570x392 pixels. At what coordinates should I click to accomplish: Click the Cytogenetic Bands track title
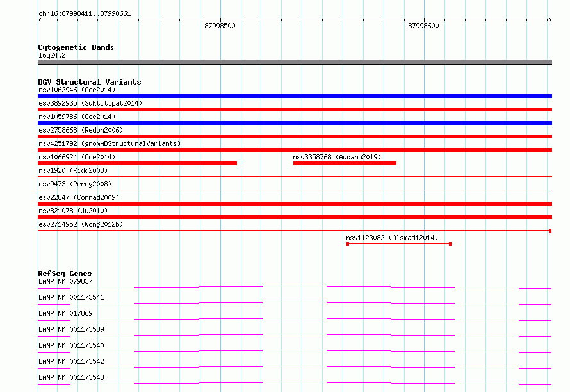coord(76,47)
